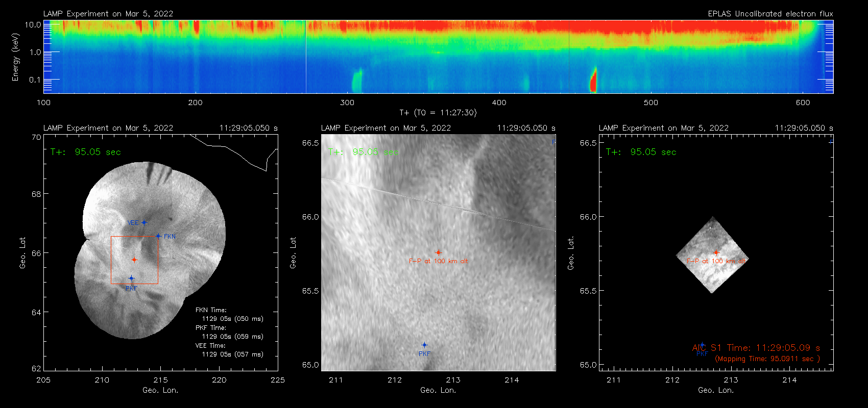
Task: Click blue PKF star marker in zoomed panel
Action: click(x=424, y=345)
